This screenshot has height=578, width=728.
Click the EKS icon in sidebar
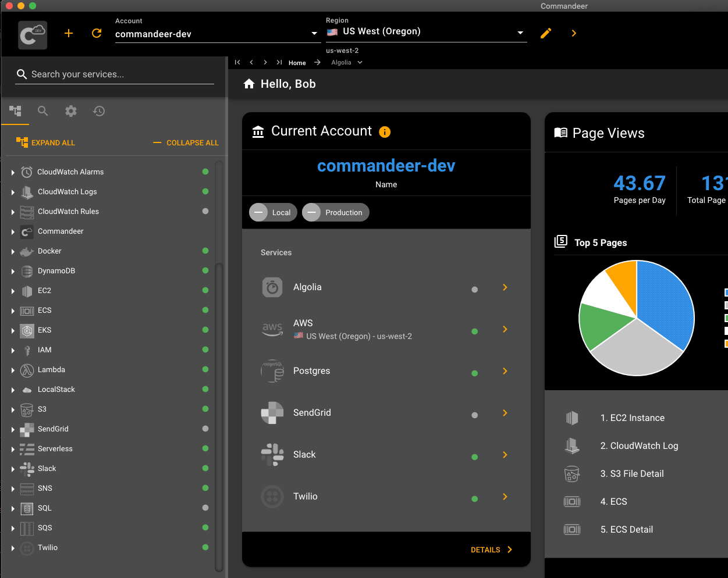tap(27, 330)
